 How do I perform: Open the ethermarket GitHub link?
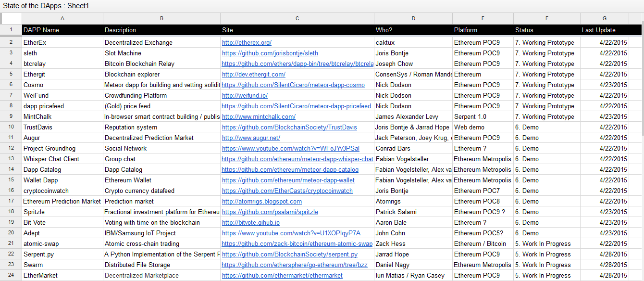pyautogui.click(x=283, y=275)
